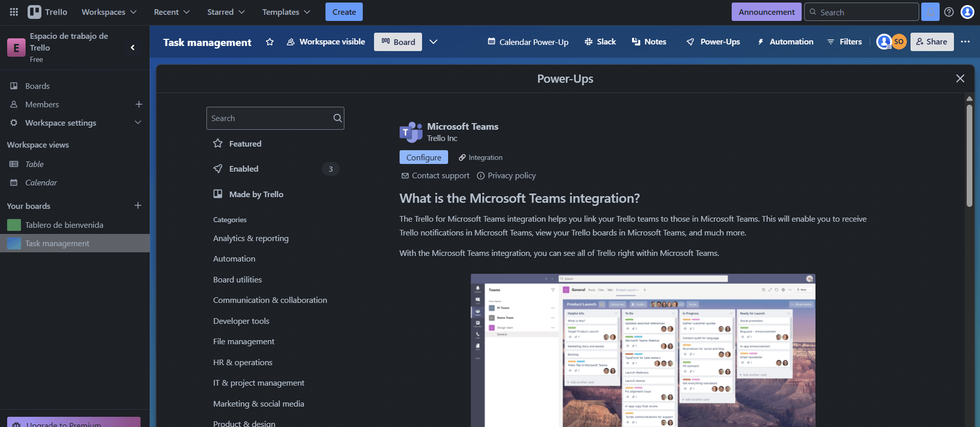Collapse the sidebar with the arrow
The height and width of the screenshot is (427, 980).
click(133, 48)
